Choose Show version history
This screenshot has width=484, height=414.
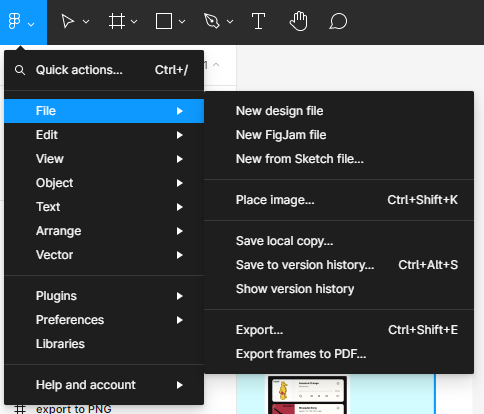pyautogui.click(x=339, y=289)
